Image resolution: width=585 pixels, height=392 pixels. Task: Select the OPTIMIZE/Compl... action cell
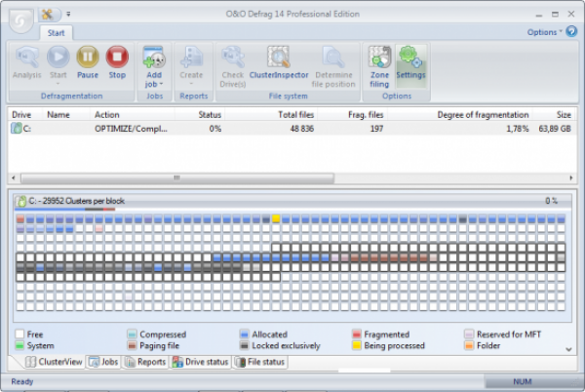[131, 129]
